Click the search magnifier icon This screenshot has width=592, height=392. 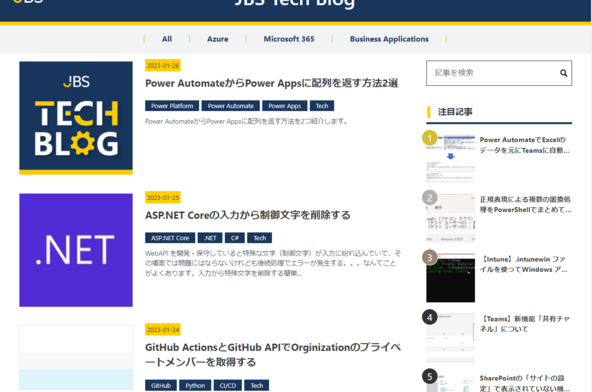[563, 73]
